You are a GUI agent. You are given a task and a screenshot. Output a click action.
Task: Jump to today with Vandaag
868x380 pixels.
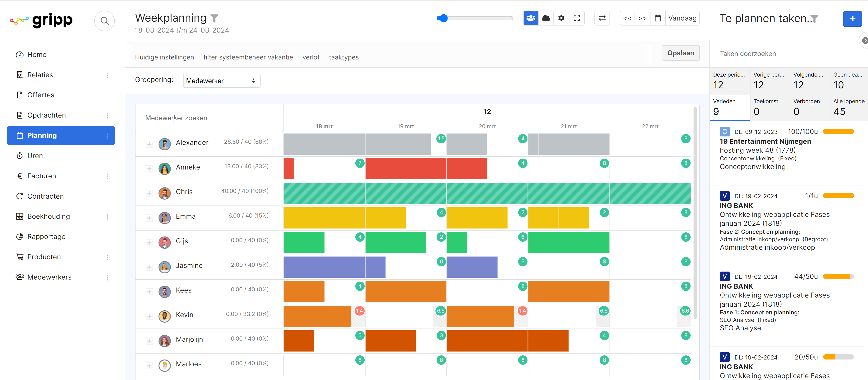point(682,18)
